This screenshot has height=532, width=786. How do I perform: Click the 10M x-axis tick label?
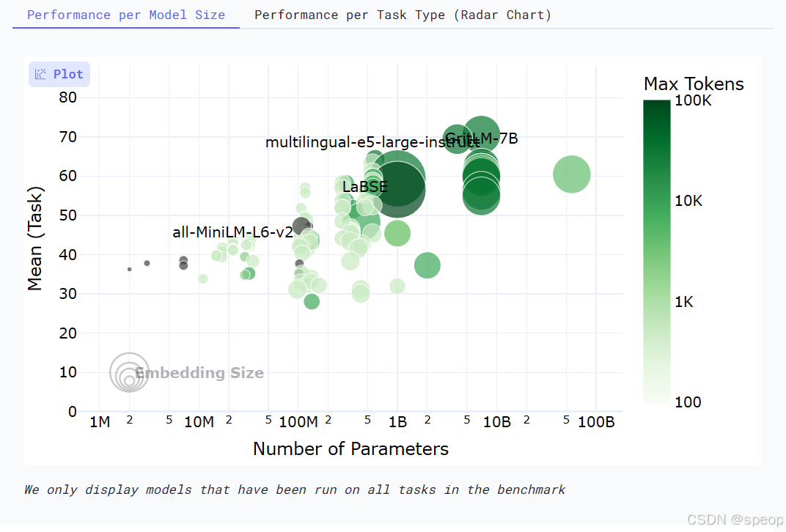[x=199, y=422]
